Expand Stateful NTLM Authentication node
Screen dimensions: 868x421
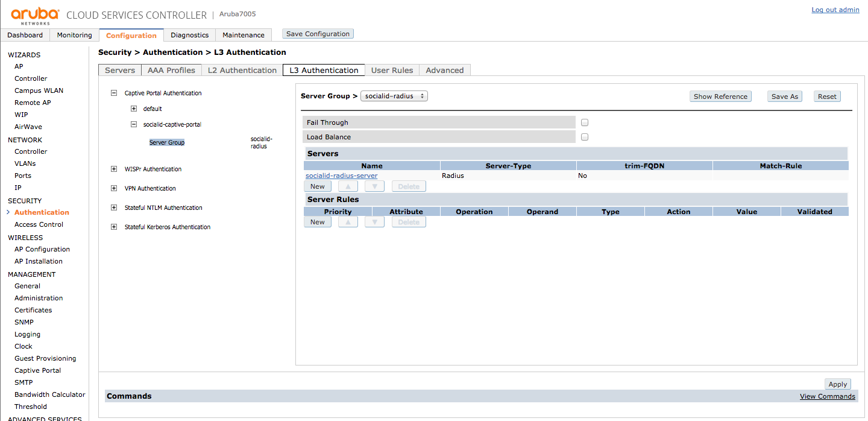tap(113, 207)
